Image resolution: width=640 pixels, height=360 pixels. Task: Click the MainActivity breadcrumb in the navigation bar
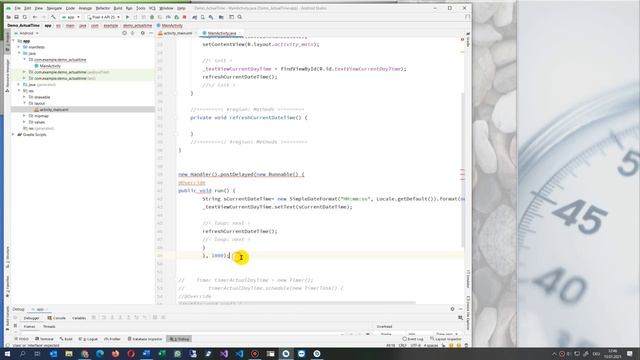tap(169, 25)
